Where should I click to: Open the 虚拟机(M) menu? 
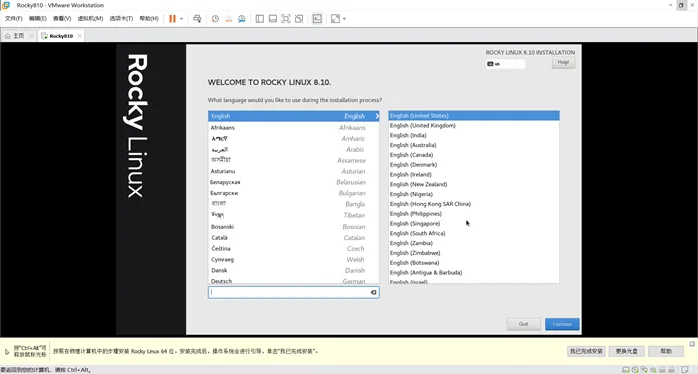click(x=90, y=19)
